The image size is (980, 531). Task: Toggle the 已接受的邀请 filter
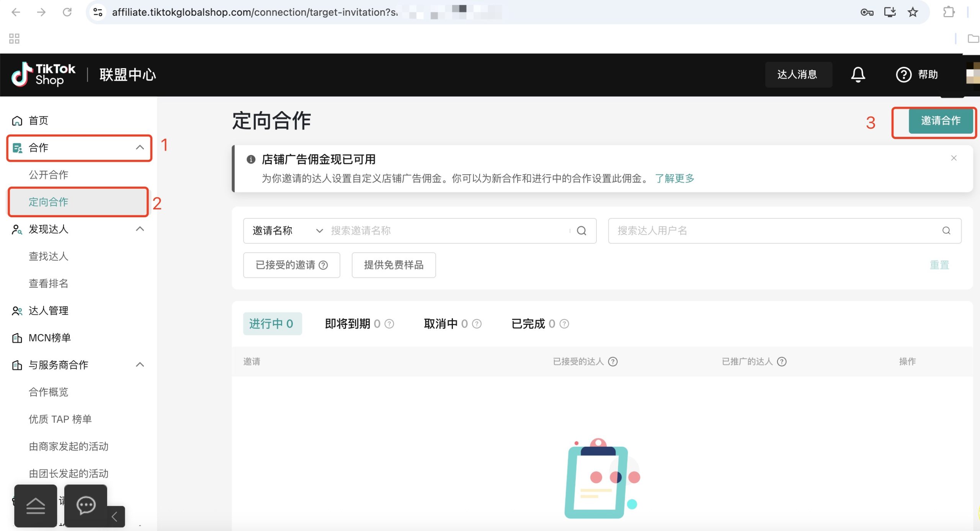click(x=292, y=265)
